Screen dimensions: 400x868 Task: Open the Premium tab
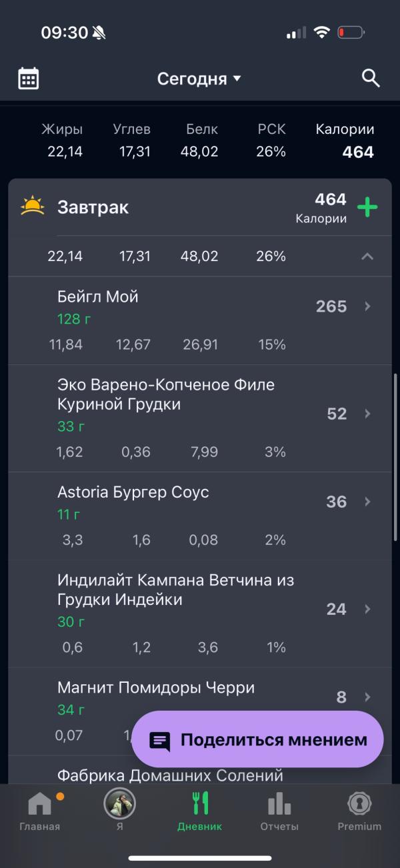(359, 811)
